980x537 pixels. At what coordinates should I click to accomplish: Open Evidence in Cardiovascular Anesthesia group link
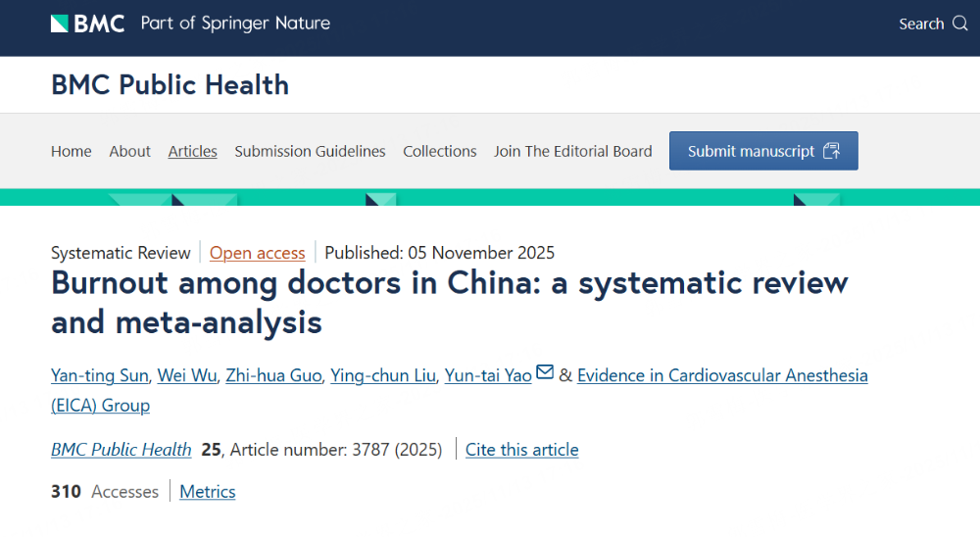coord(721,375)
